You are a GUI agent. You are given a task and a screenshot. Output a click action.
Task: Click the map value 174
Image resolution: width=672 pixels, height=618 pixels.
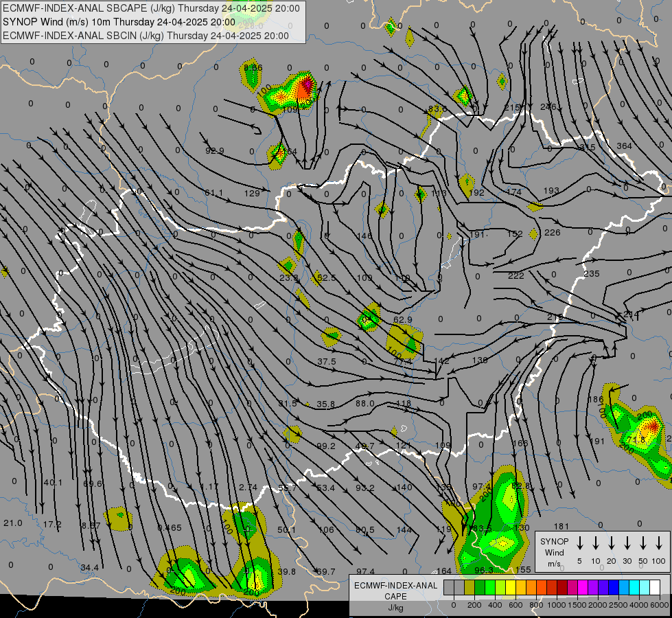(x=514, y=192)
